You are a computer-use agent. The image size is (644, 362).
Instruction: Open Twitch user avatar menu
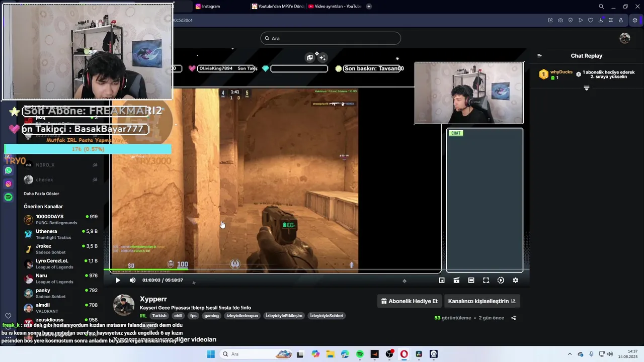tap(625, 38)
